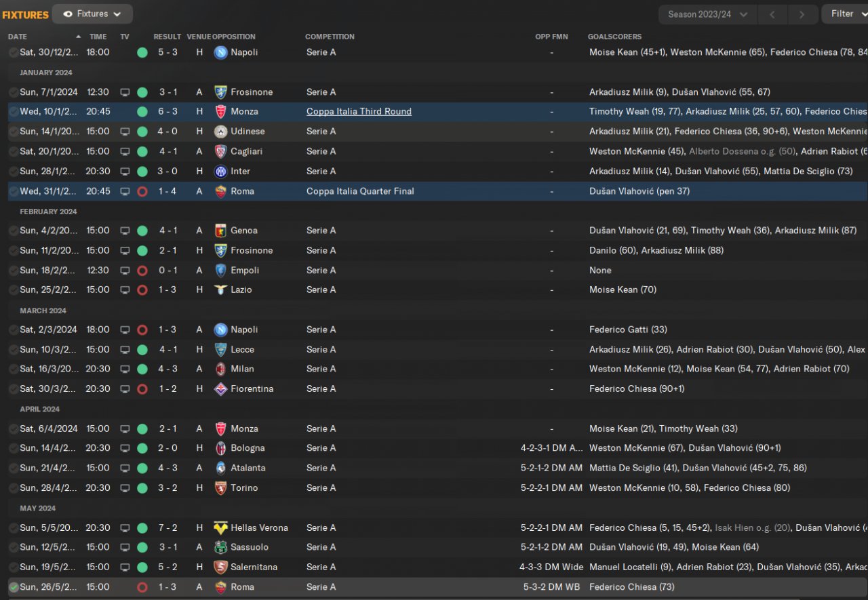The width and height of the screenshot is (868, 600).
Task: Click the 7 - 2 result against Hellas Verona
Action: tap(167, 528)
